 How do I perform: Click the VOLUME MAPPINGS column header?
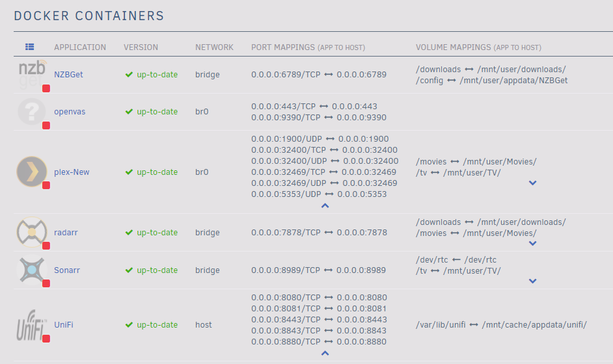point(478,47)
